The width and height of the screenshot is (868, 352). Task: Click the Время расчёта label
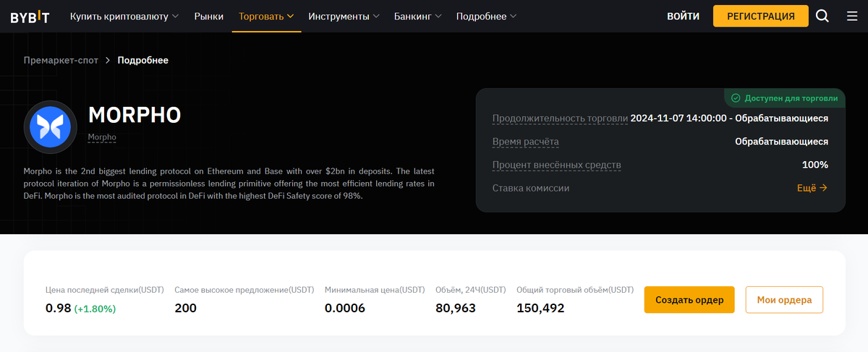526,142
